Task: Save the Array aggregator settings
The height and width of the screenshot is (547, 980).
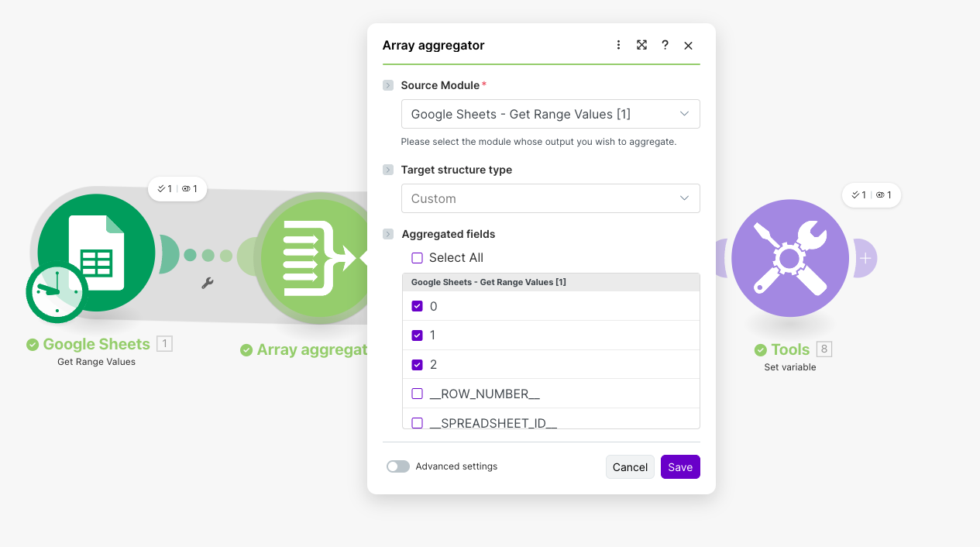Action: (x=680, y=467)
